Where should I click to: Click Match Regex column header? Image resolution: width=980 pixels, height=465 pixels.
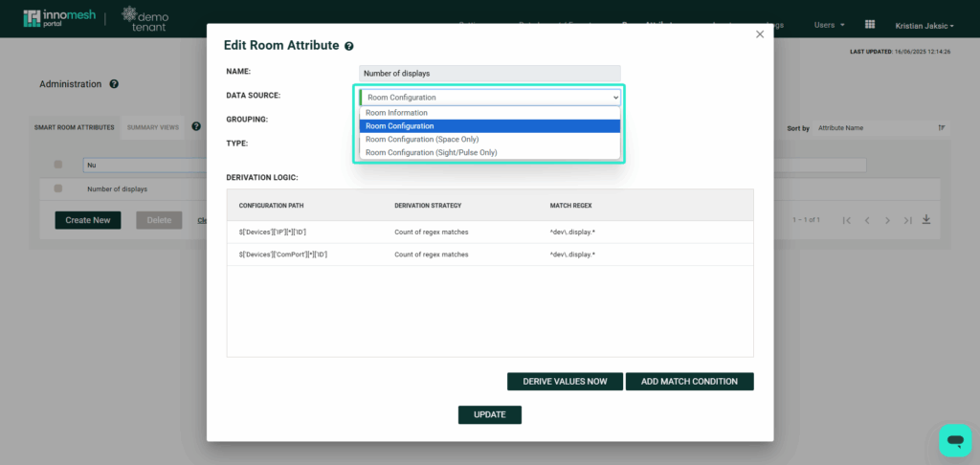click(x=570, y=205)
